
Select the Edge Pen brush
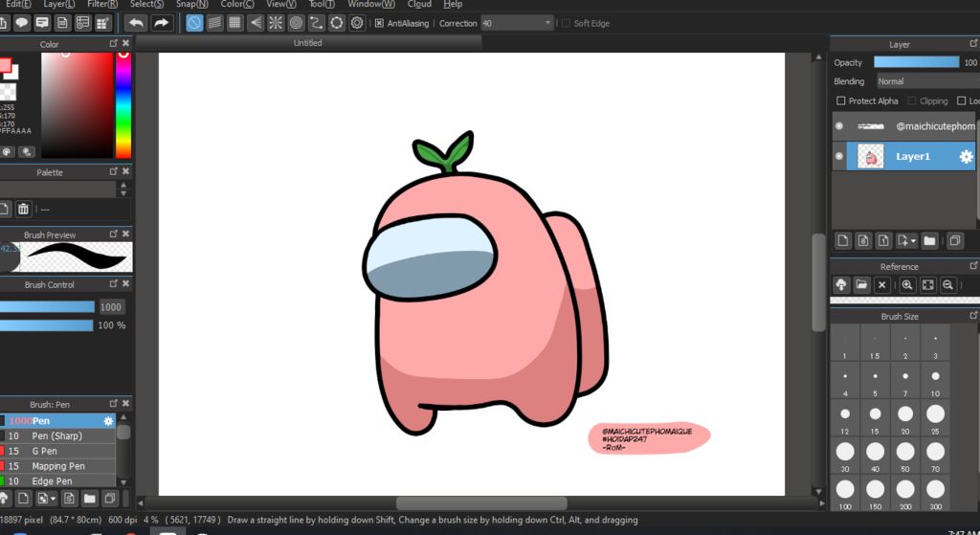click(57, 481)
